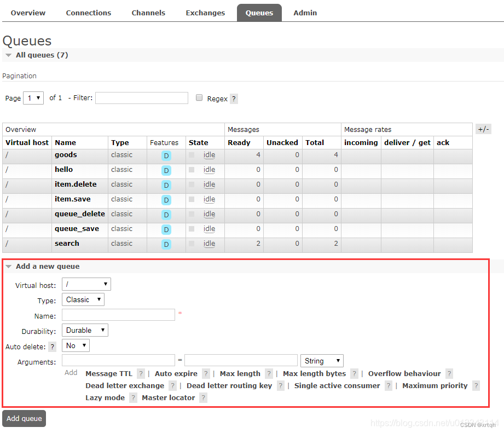The width and height of the screenshot is (504, 433).
Task: Open help icon next to Lazy mode
Action: coord(133,397)
